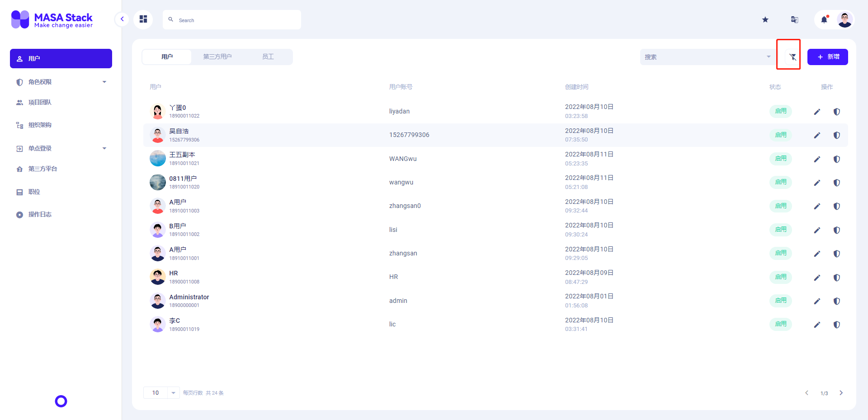The height and width of the screenshot is (420, 868).
Task: Open 用户 in the sidebar
Action: (x=61, y=59)
